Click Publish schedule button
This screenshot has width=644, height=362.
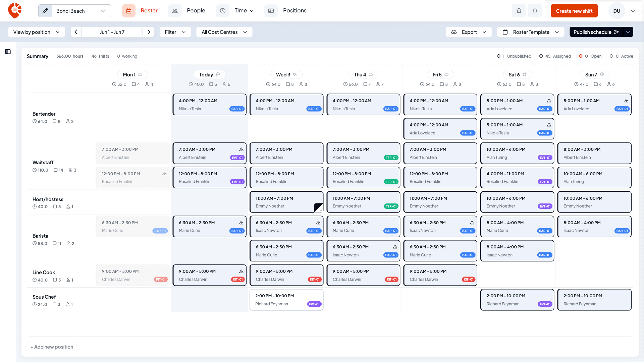tap(596, 32)
